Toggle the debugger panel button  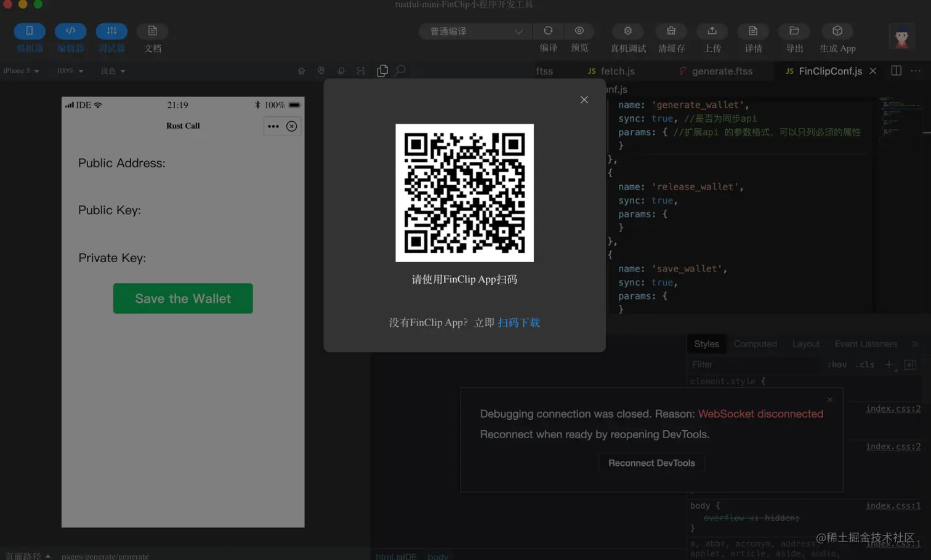pos(111,31)
